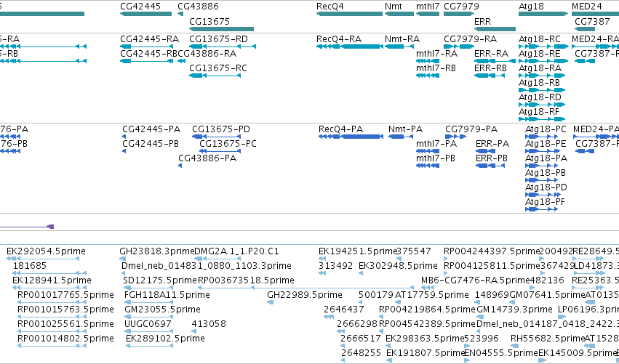Click the RP001014802.5prime label
This screenshot has width=619, height=364.
[65, 339]
